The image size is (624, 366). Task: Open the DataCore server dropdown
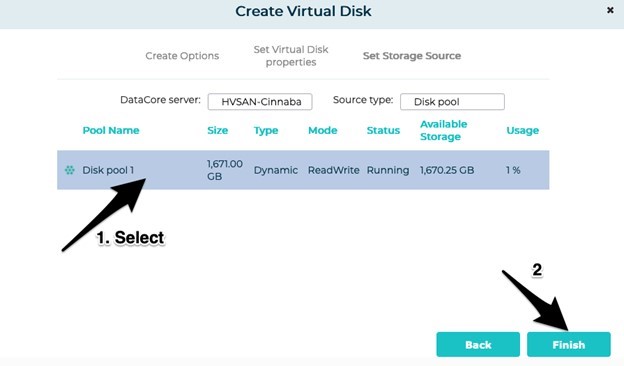coord(260,101)
